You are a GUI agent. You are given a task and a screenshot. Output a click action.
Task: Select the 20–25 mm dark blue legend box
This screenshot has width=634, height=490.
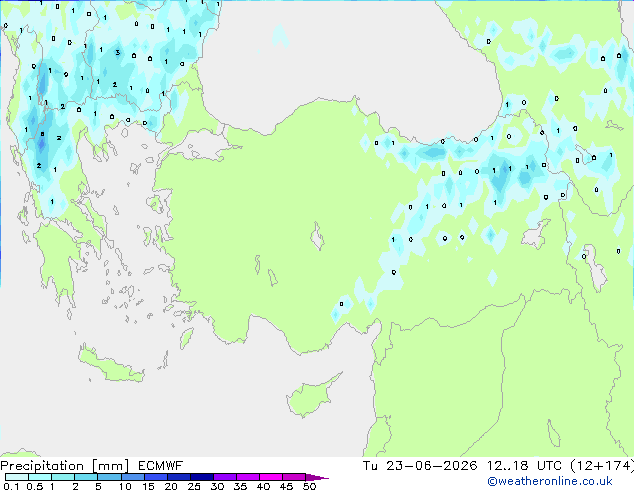[x=178, y=477]
